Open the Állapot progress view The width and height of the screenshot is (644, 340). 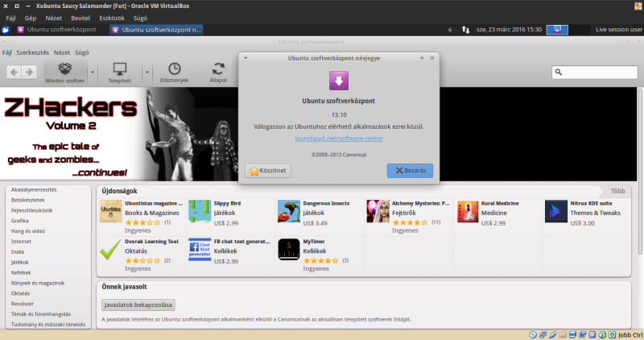click(x=218, y=73)
